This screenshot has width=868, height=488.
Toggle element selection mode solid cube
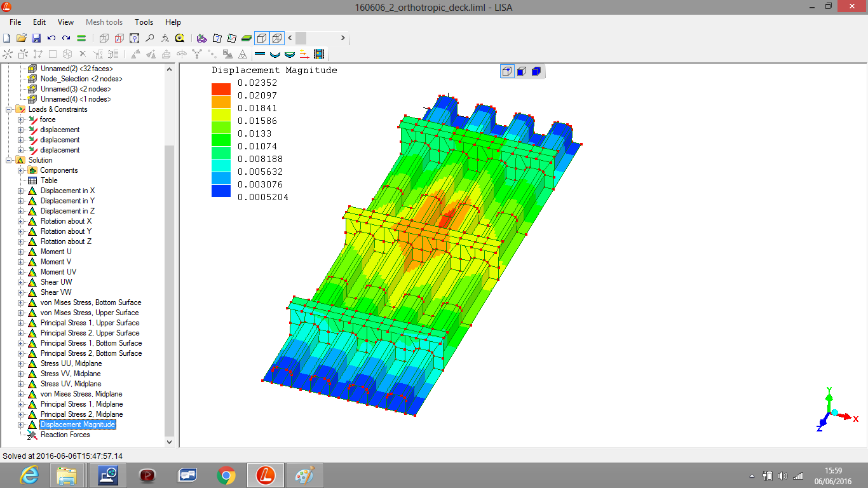coord(536,71)
